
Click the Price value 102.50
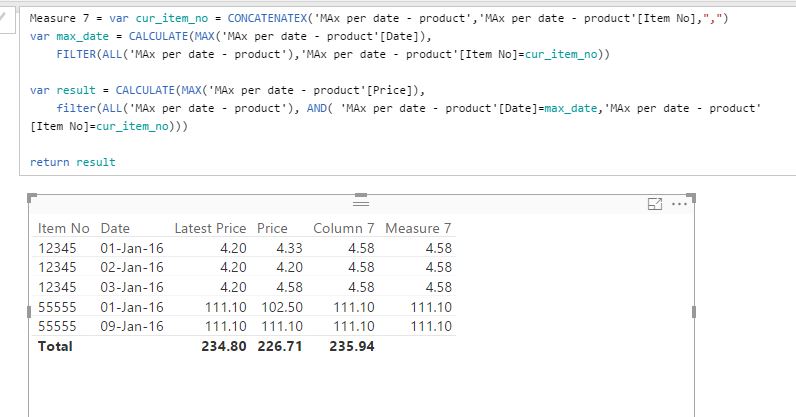click(x=282, y=307)
